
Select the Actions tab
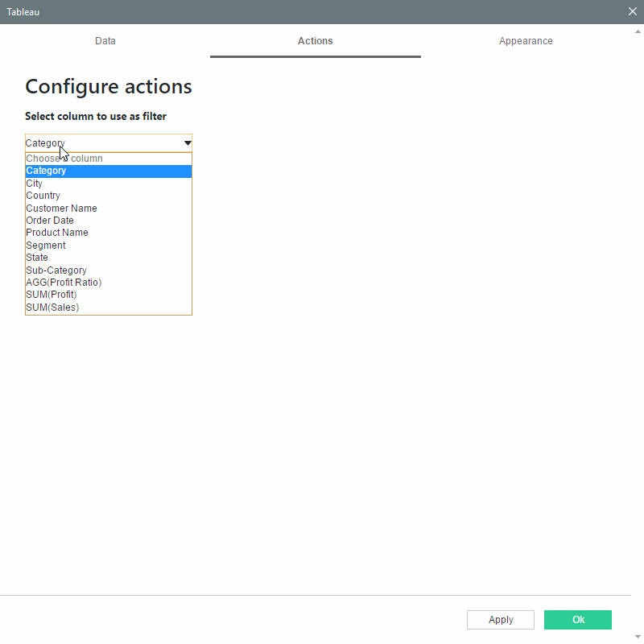coord(315,41)
